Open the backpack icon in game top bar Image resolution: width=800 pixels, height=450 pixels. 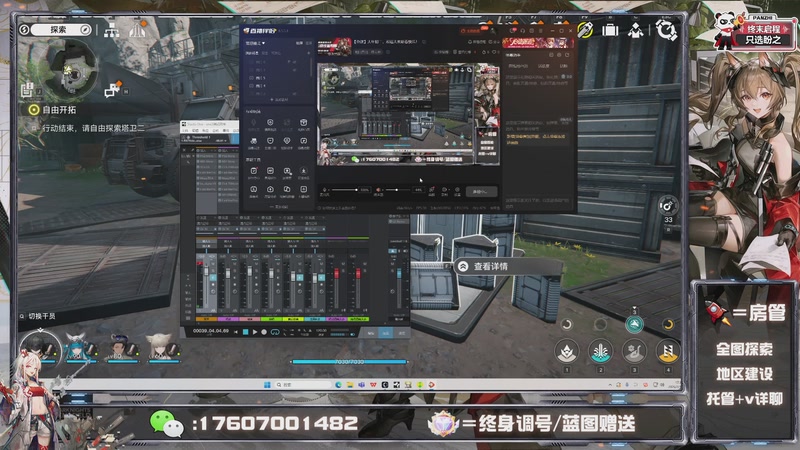click(x=610, y=31)
